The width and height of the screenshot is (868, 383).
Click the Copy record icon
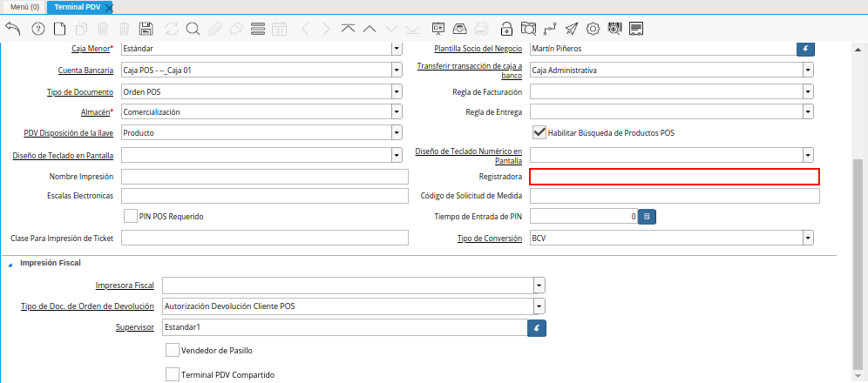(x=81, y=29)
